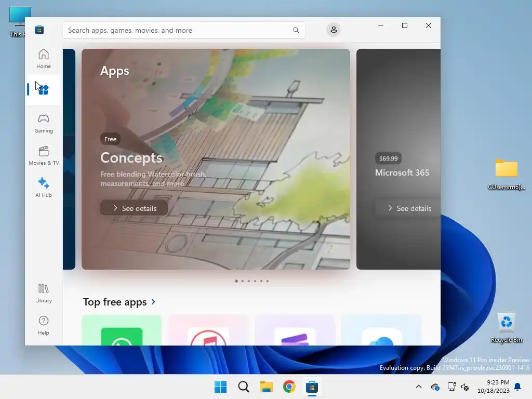Select the last carousel page dot
This screenshot has height=399, width=532.
pos(268,281)
